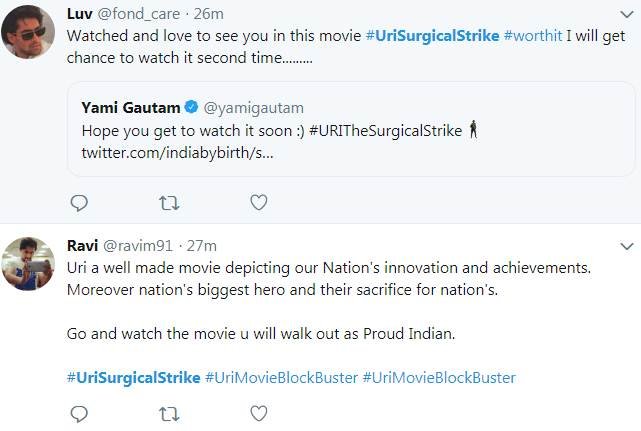Retweet Luv's tweet about the movie
Screen dimensions: 641x431
tap(170, 203)
